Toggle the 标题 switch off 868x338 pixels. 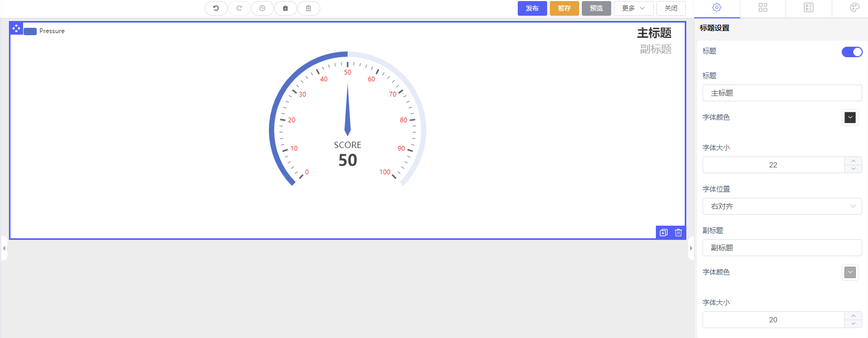click(852, 51)
